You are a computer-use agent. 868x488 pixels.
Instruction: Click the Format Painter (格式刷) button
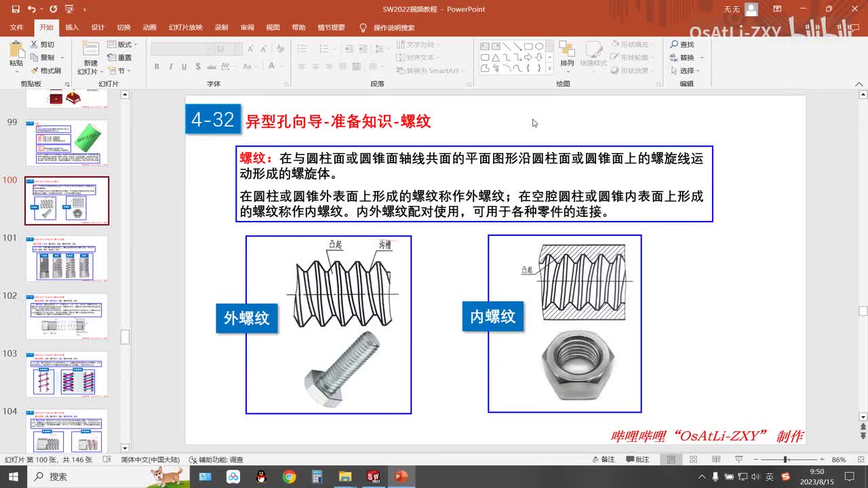[x=45, y=70]
